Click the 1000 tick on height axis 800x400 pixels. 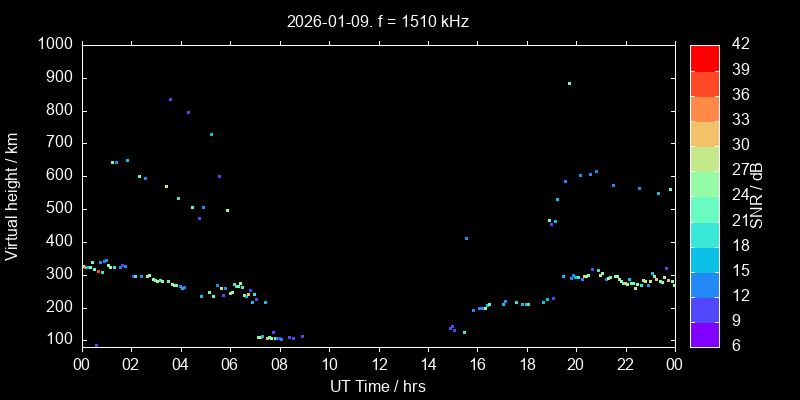(x=55, y=45)
